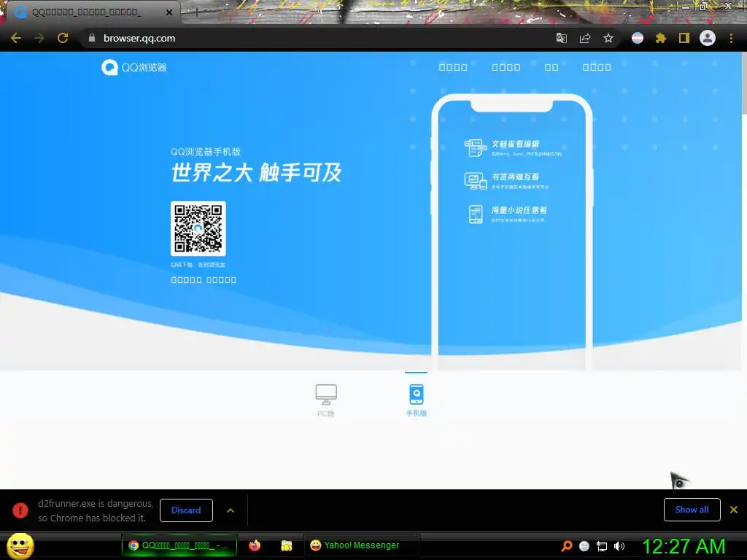Open the two-character navigation item
The height and width of the screenshot is (560, 747).
click(551, 67)
